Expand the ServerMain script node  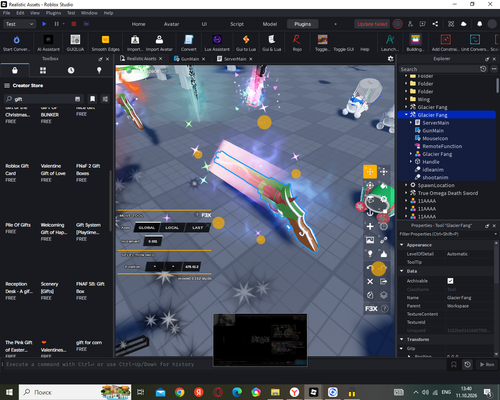point(411,123)
